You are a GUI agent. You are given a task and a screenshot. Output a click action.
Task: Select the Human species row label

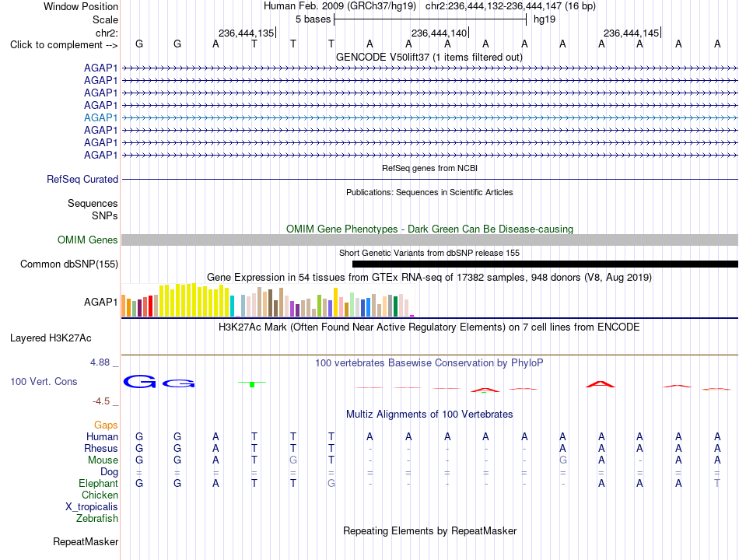[x=102, y=436]
